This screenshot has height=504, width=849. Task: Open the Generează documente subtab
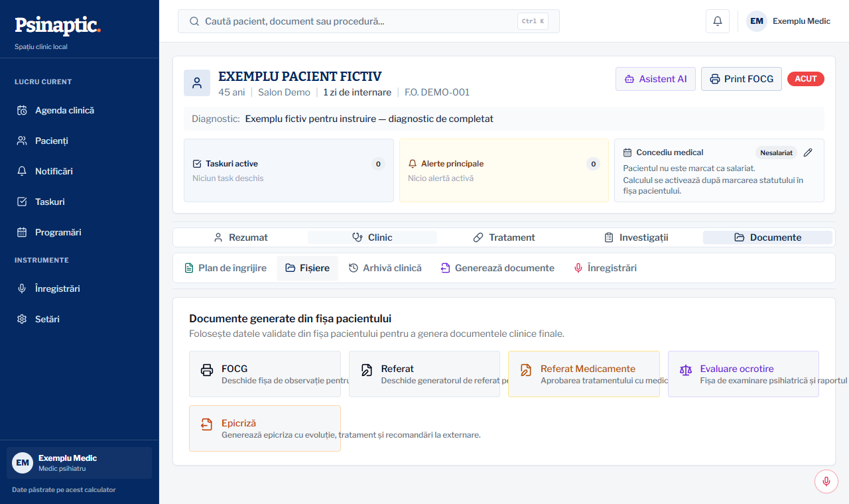pyautogui.click(x=497, y=268)
